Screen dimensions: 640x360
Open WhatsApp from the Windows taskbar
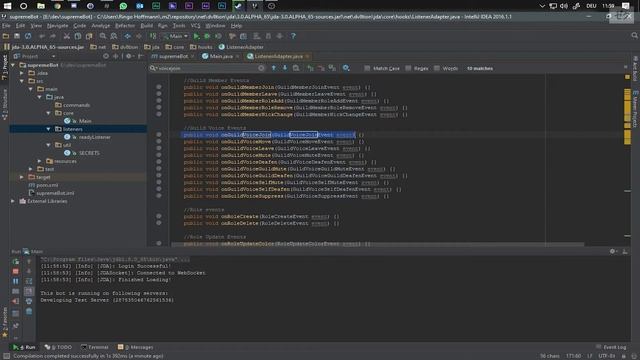pos(123,6)
